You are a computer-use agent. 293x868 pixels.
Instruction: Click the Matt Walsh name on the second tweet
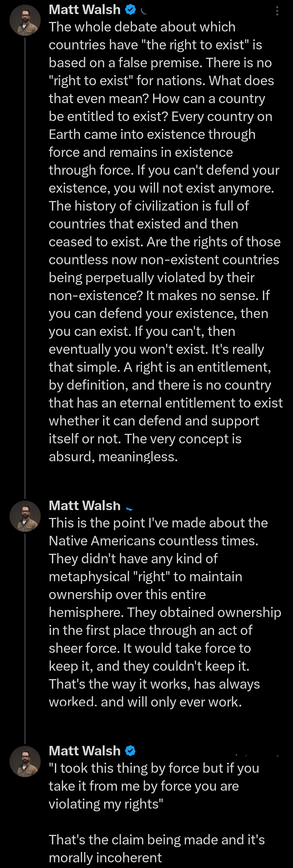tap(84, 505)
